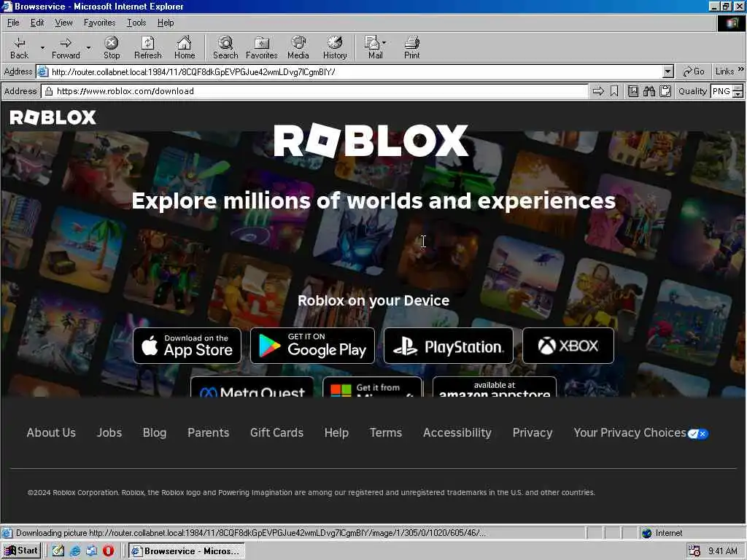Open the File menu

click(13, 23)
